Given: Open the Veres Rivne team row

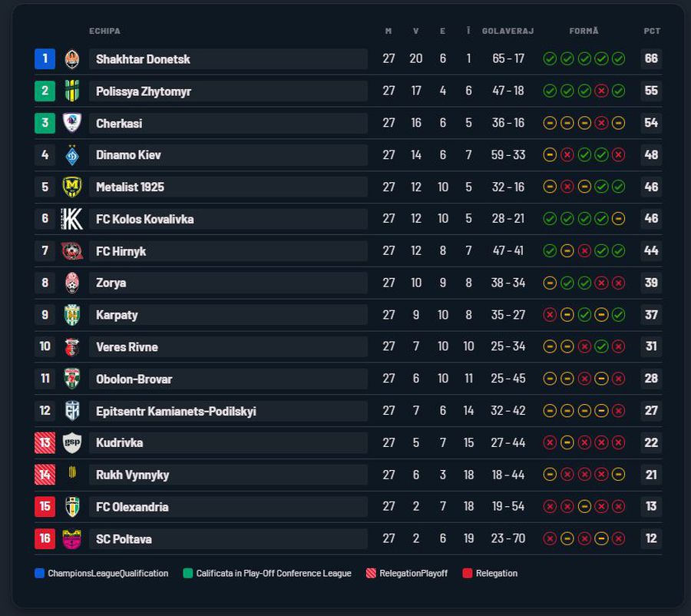Looking at the screenshot, I should coord(348,347).
